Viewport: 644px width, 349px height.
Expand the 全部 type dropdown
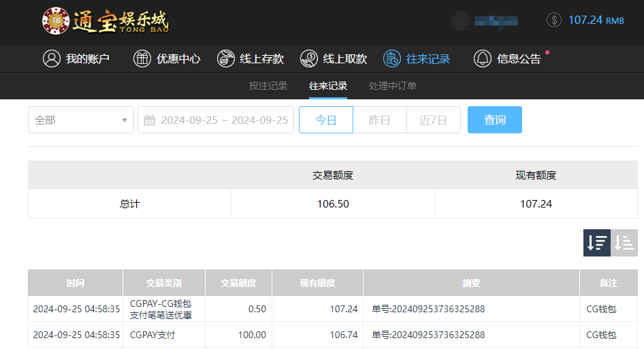click(x=81, y=120)
